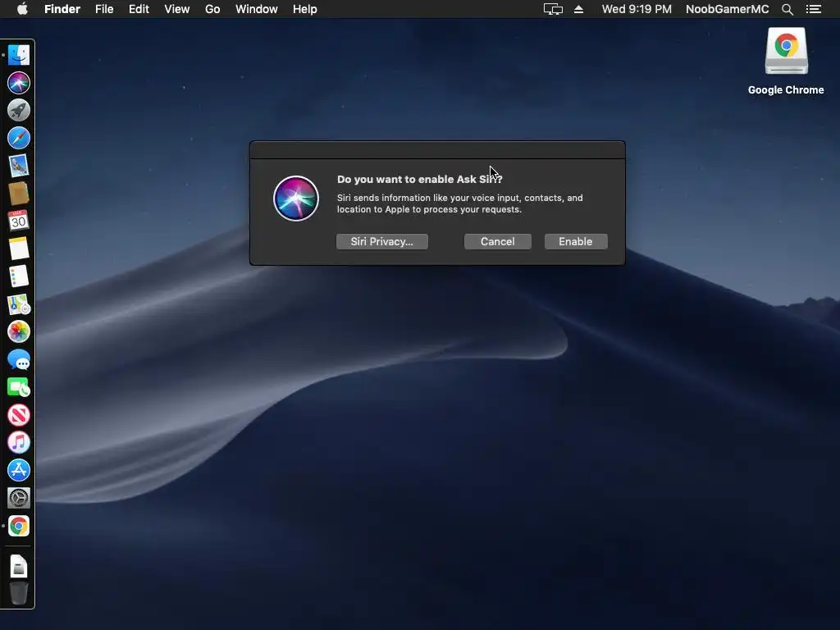The width and height of the screenshot is (840, 630).
Task: Launch Siri from the Dock
Action: [19, 83]
